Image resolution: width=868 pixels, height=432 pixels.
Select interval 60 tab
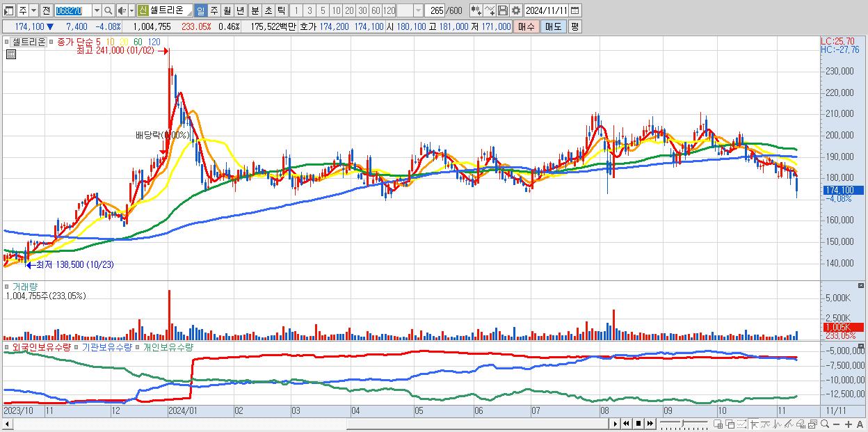tap(376, 10)
